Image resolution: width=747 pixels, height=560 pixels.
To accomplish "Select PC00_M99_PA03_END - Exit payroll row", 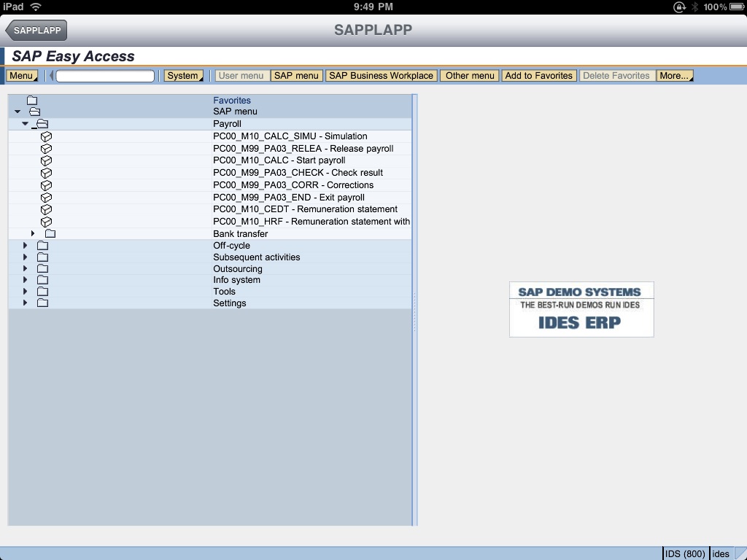I will pos(210,198).
